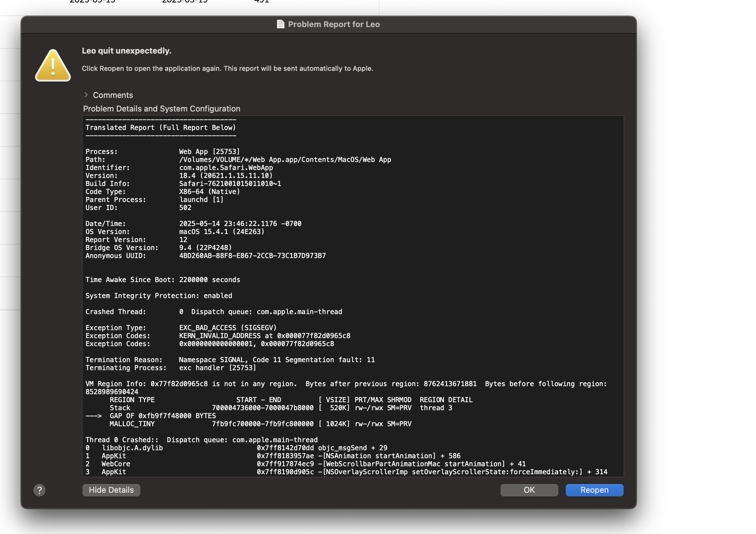Click the Build Info Safari-7621001015011010~1 value
Image resolution: width=756 pixels, height=534 pixels.
point(230,184)
